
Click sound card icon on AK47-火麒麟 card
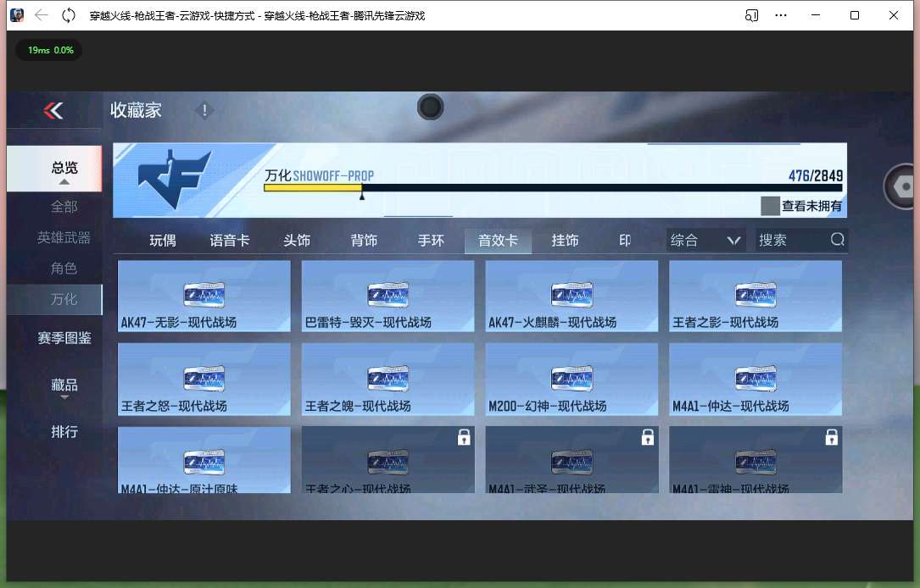572,295
